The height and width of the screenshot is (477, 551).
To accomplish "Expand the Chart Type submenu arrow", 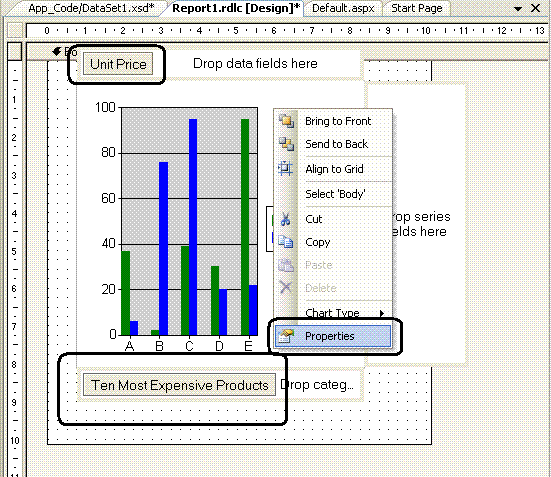I will [x=382, y=313].
